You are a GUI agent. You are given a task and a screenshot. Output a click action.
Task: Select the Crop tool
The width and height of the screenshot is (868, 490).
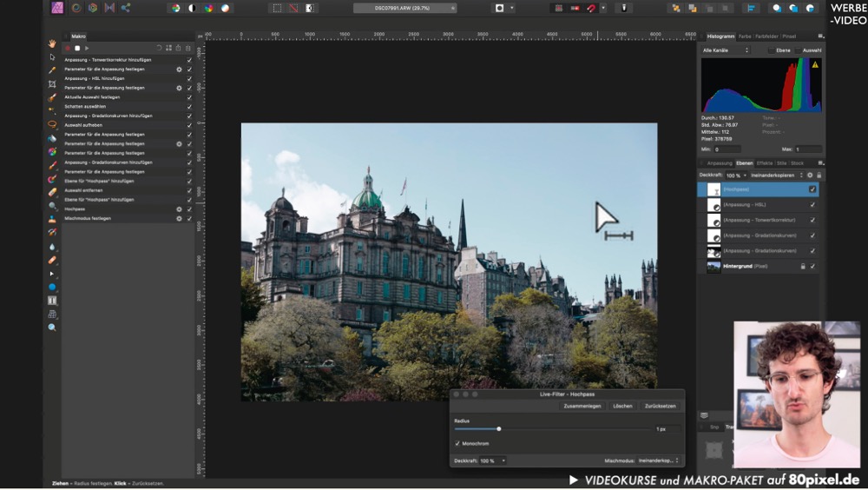[x=52, y=84]
